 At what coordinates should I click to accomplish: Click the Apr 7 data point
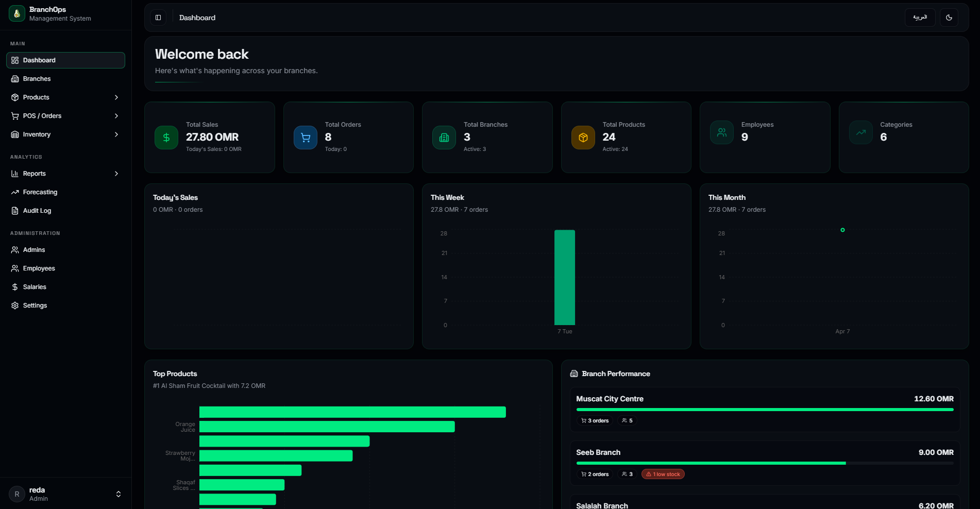click(x=842, y=230)
